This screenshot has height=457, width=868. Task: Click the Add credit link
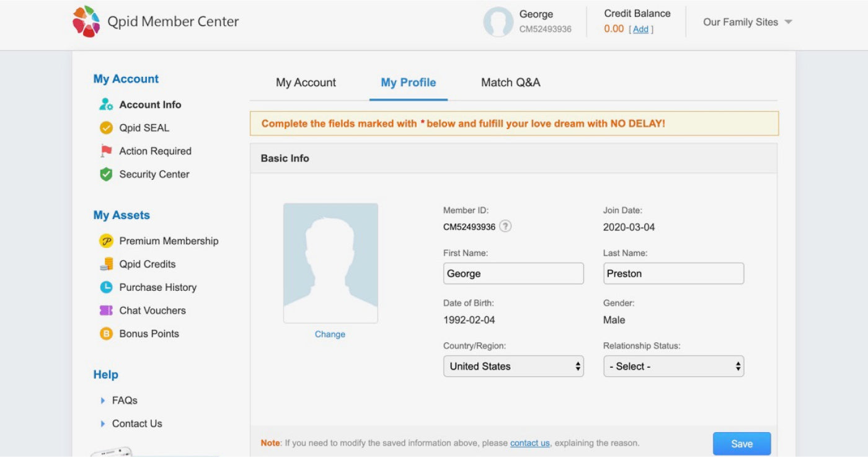coord(640,29)
